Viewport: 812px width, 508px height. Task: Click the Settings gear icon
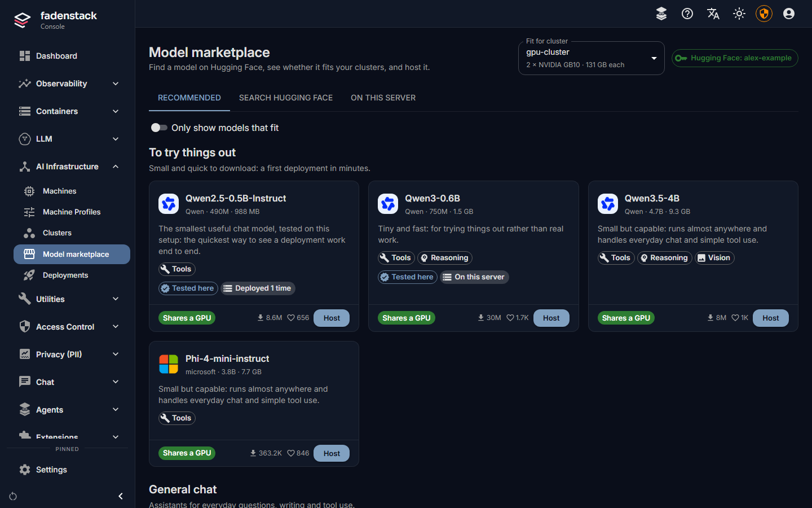[25, 470]
